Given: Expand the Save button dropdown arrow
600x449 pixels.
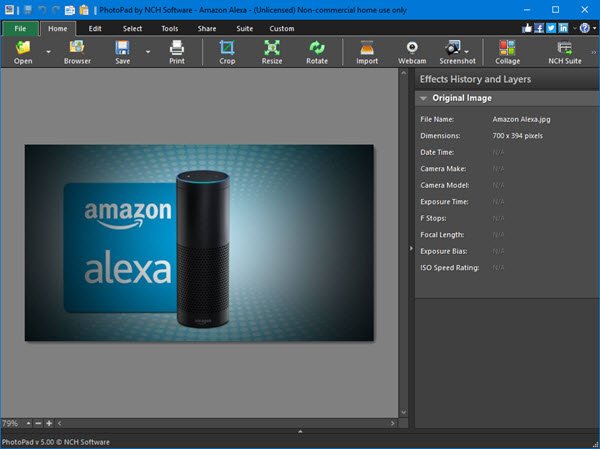Looking at the screenshot, I should click(x=147, y=50).
